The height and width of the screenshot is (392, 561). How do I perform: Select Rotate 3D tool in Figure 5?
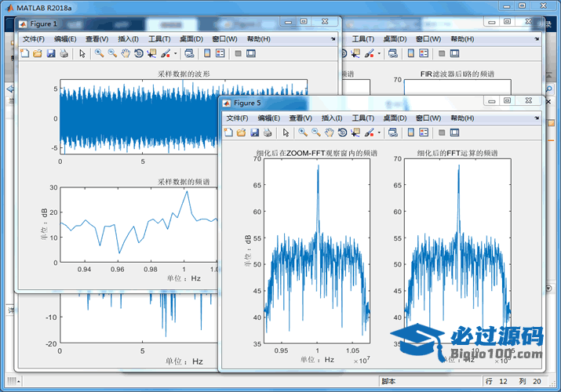click(342, 132)
